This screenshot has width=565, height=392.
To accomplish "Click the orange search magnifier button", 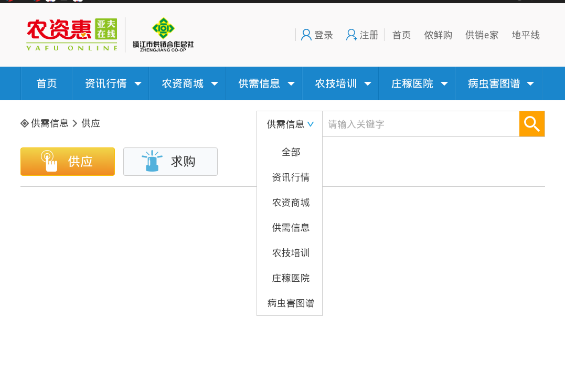I will [532, 124].
